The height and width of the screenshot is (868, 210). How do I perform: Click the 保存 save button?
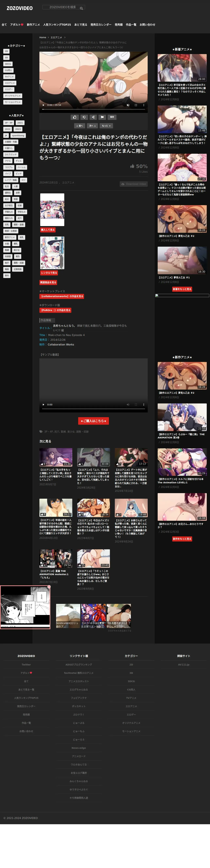point(112,117)
